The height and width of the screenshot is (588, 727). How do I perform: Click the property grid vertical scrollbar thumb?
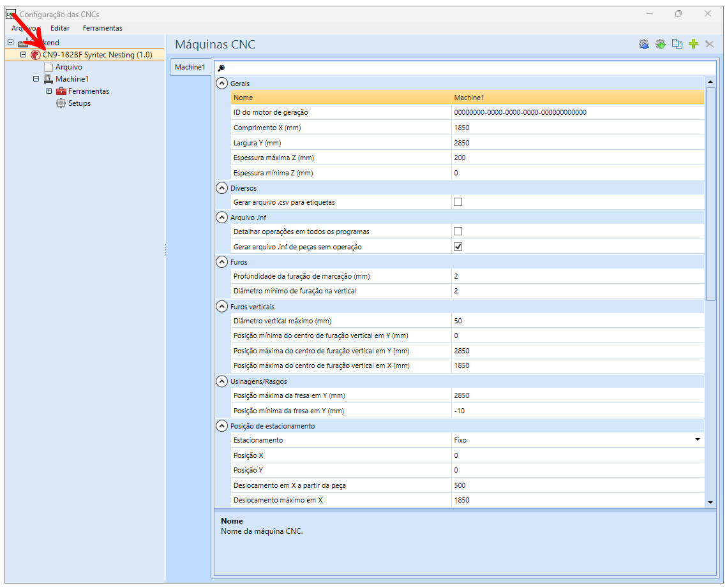tap(710, 194)
